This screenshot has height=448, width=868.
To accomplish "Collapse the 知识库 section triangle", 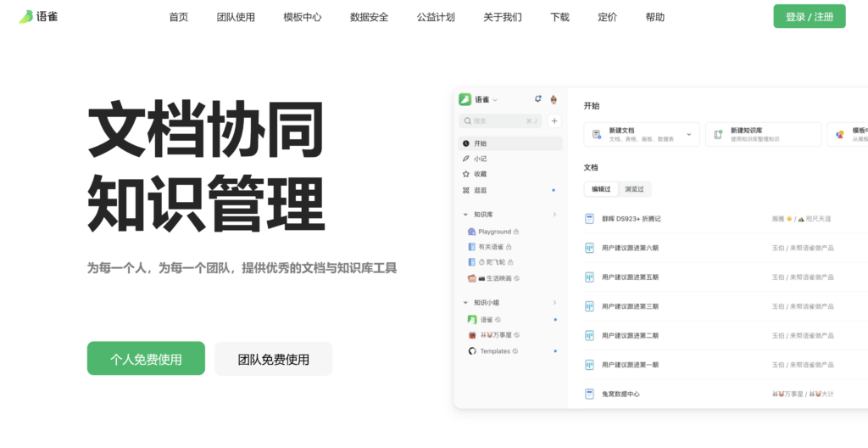I will coord(465,215).
